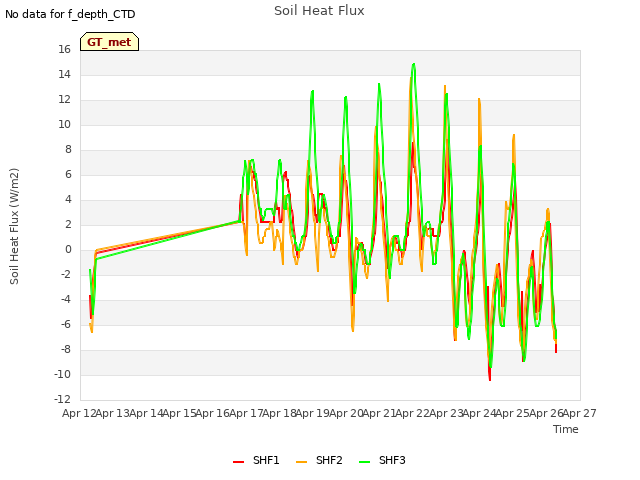Click the -10 y-axis tick label

point(62,374)
